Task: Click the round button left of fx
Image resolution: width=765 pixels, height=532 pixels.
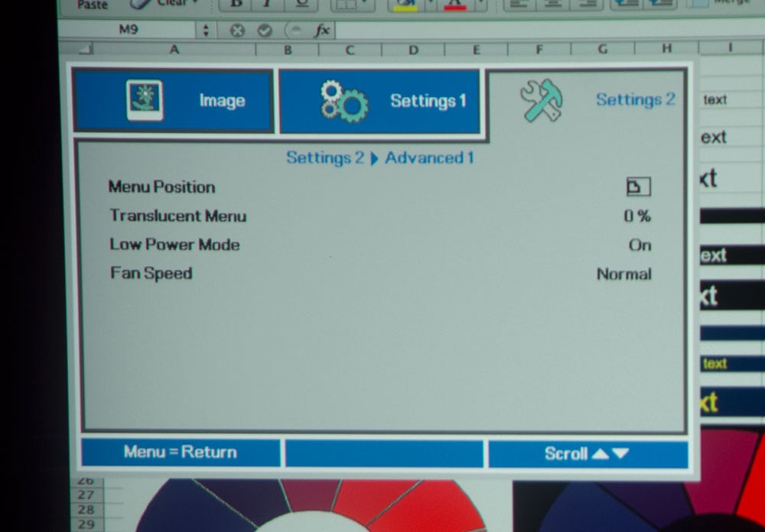Action: coord(295,31)
